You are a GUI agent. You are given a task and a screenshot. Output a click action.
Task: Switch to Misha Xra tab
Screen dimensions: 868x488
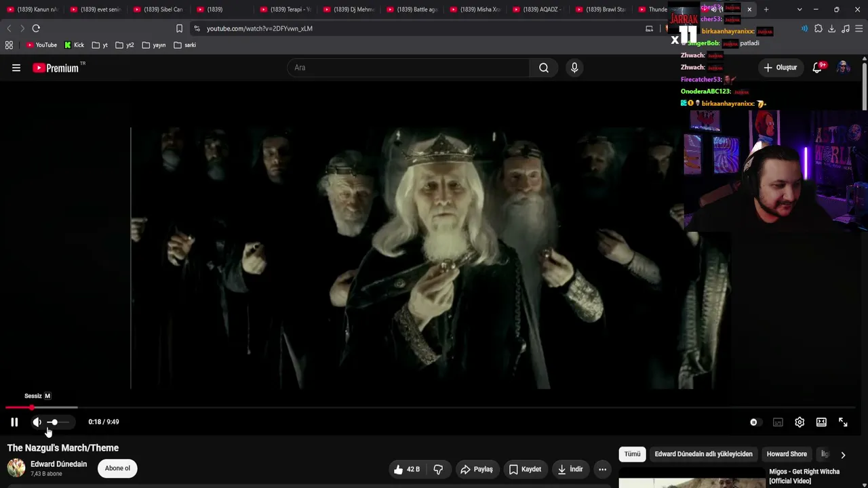[x=476, y=9]
